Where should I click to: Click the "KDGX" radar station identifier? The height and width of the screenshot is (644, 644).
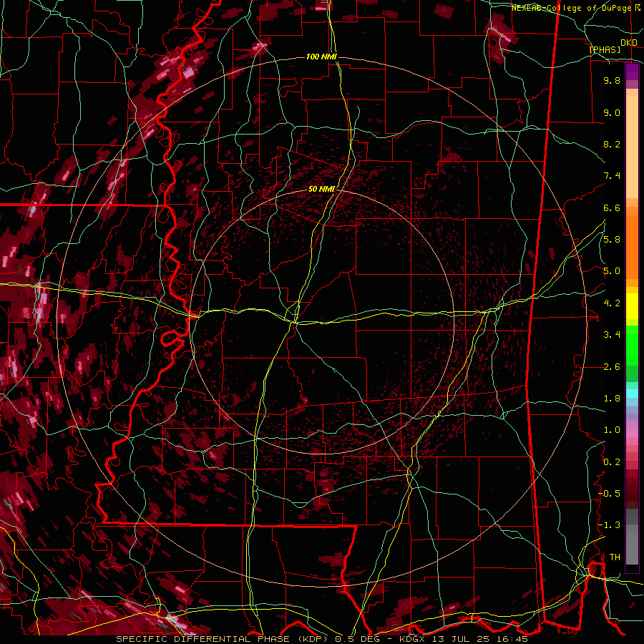(x=412, y=639)
